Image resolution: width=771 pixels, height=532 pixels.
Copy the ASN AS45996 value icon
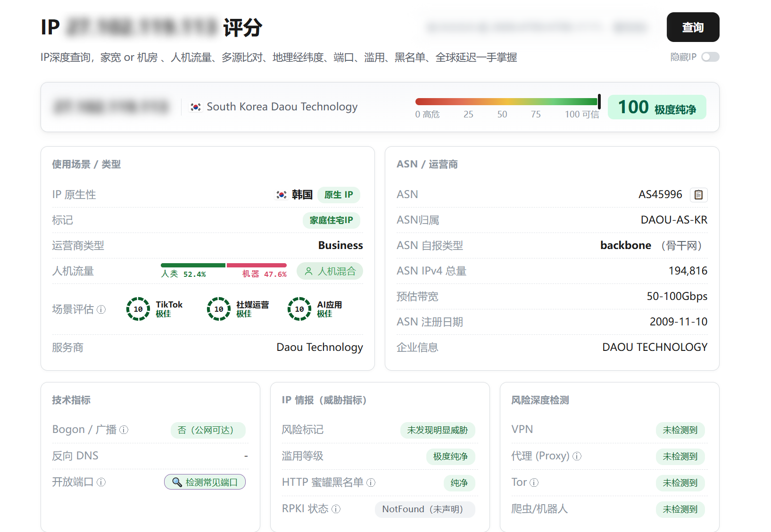[699, 195]
